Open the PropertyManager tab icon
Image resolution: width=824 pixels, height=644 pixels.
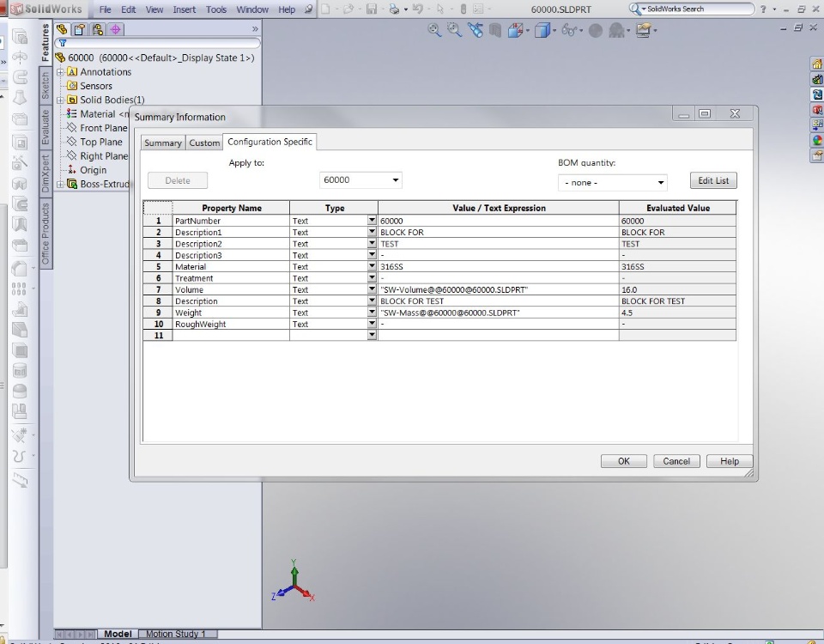(x=80, y=29)
